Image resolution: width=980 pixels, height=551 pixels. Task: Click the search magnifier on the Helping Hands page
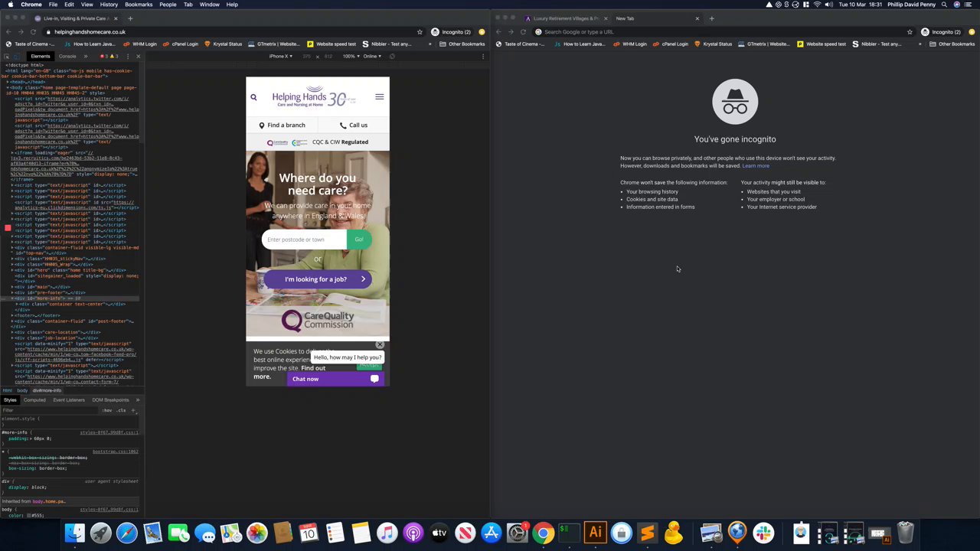253,97
